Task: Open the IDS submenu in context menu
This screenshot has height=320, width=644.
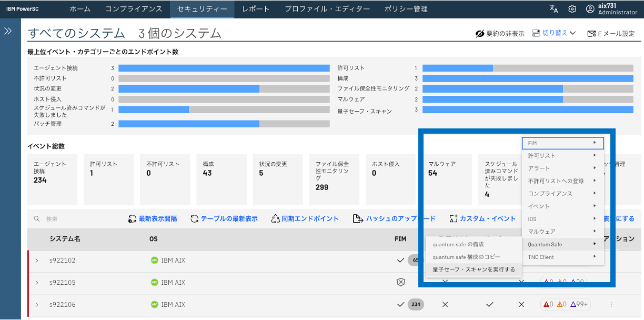Action: [562, 218]
